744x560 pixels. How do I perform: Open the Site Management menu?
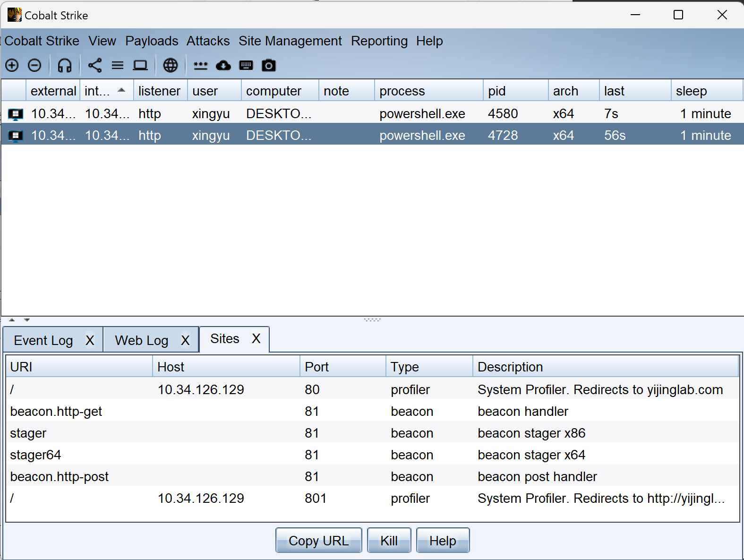click(x=290, y=41)
